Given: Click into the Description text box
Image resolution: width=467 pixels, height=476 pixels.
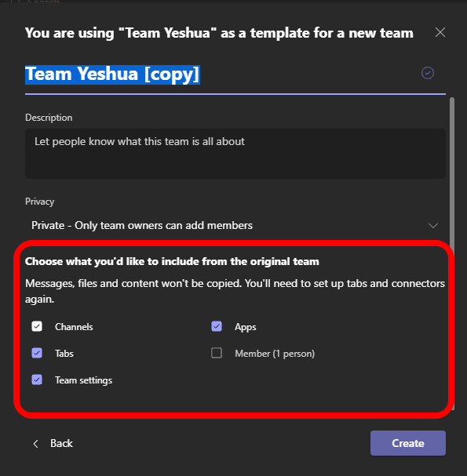Looking at the screenshot, I should (x=235, y=153).
